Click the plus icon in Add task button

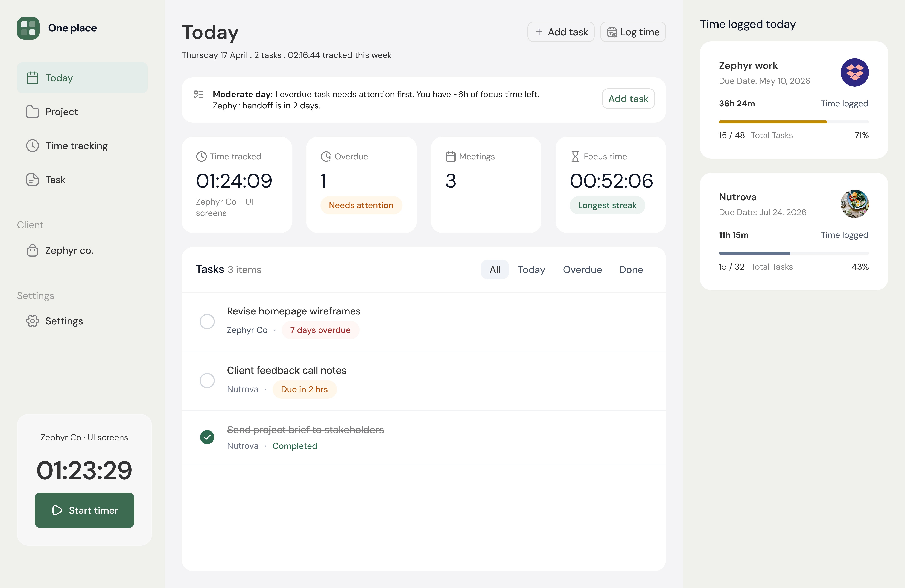539,32
